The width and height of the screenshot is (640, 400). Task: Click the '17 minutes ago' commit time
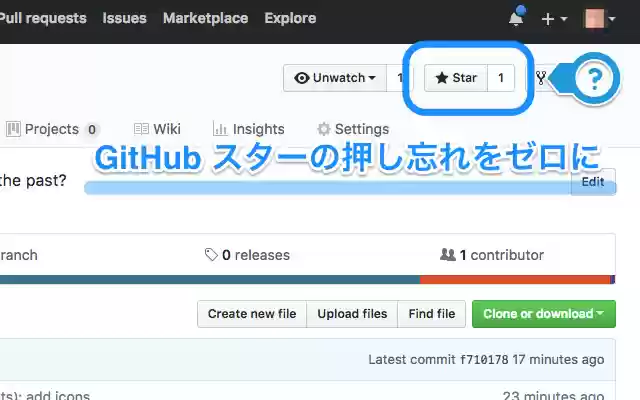558,360
